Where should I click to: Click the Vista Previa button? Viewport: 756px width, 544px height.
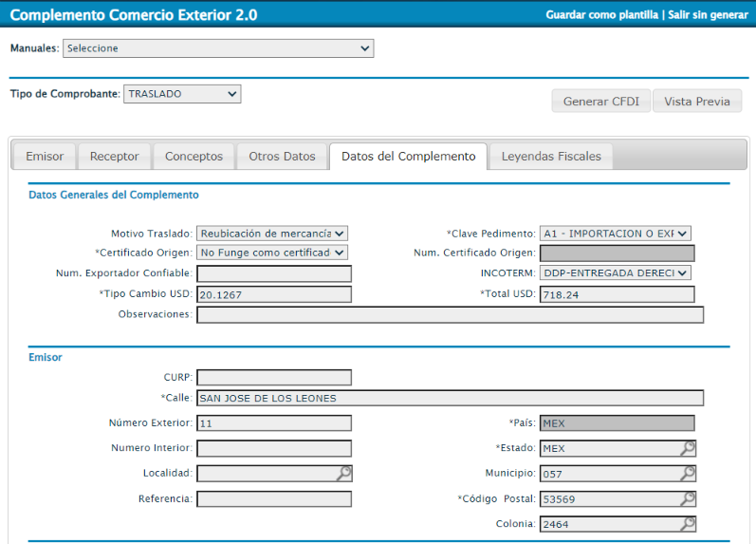click(697, 102)
